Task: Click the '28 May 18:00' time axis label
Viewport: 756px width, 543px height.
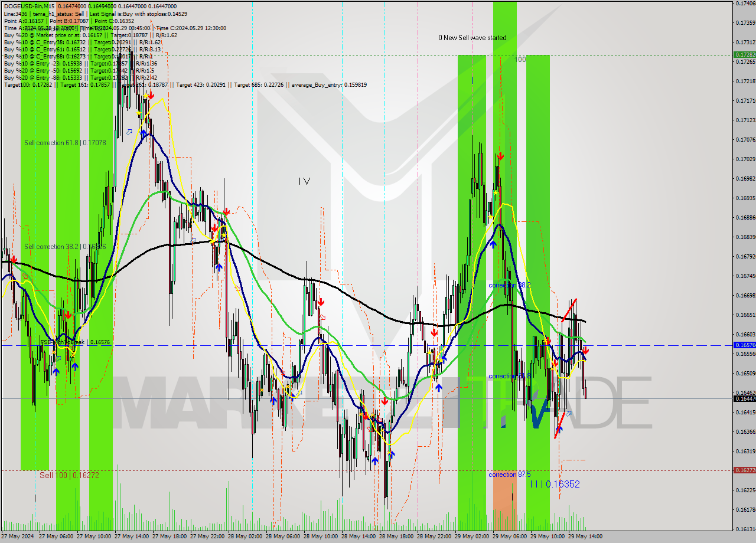Action: click(x=397, y=537)
